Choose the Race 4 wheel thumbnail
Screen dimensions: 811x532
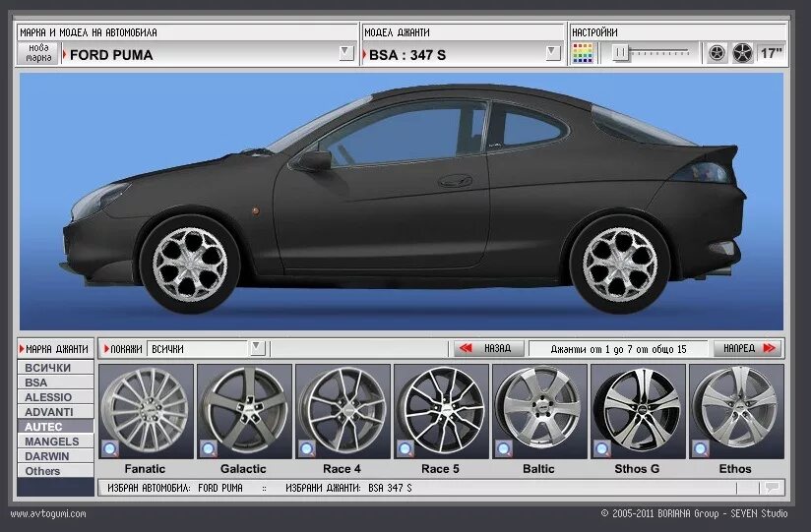pos(343,411)
